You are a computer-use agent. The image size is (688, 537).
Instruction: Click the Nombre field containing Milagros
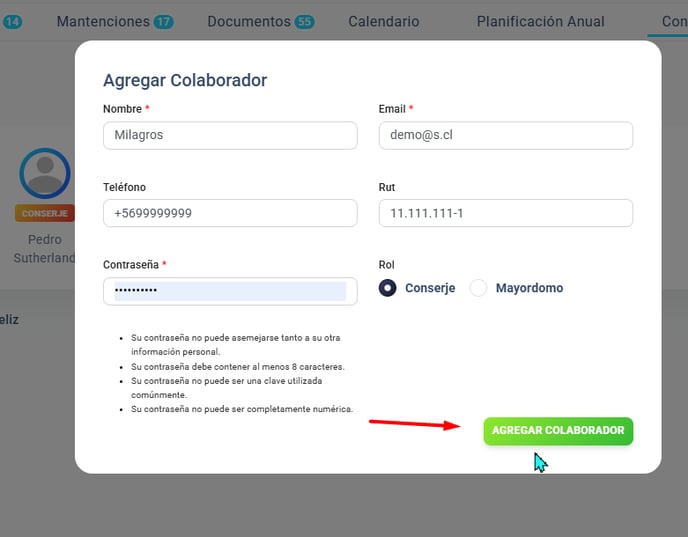point(230,135)
